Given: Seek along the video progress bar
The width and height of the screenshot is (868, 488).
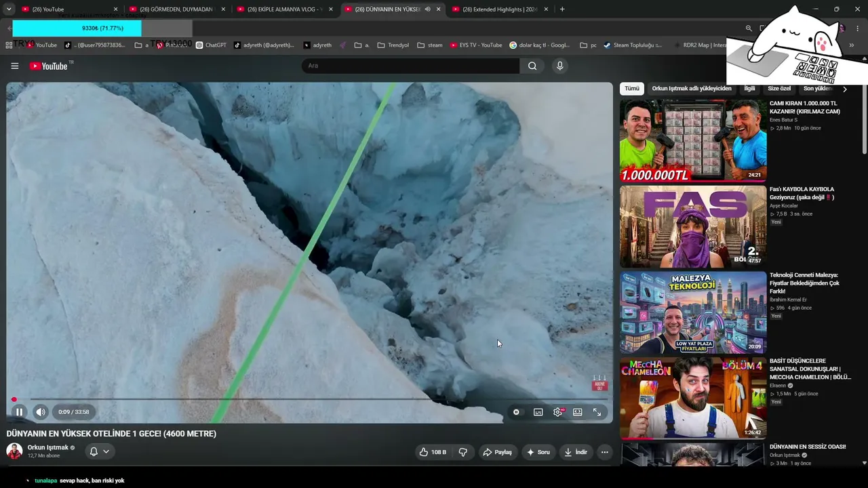Looking at the screenshot, I should (309, 399).
